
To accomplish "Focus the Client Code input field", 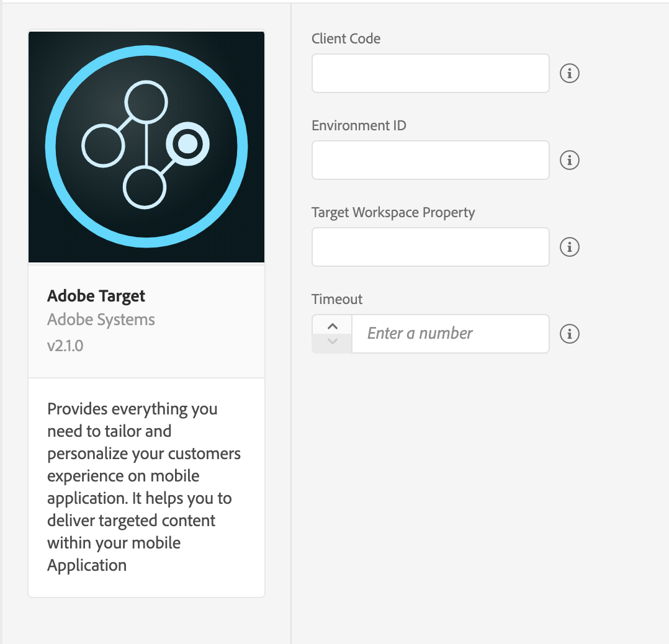I will [x=430, y=73].
